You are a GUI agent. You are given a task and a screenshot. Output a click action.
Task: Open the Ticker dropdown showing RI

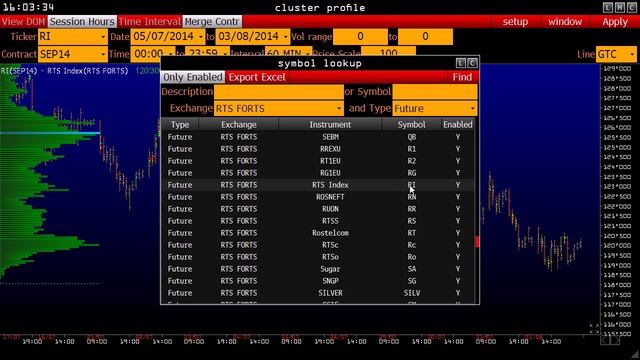click(x=73, y=37)
